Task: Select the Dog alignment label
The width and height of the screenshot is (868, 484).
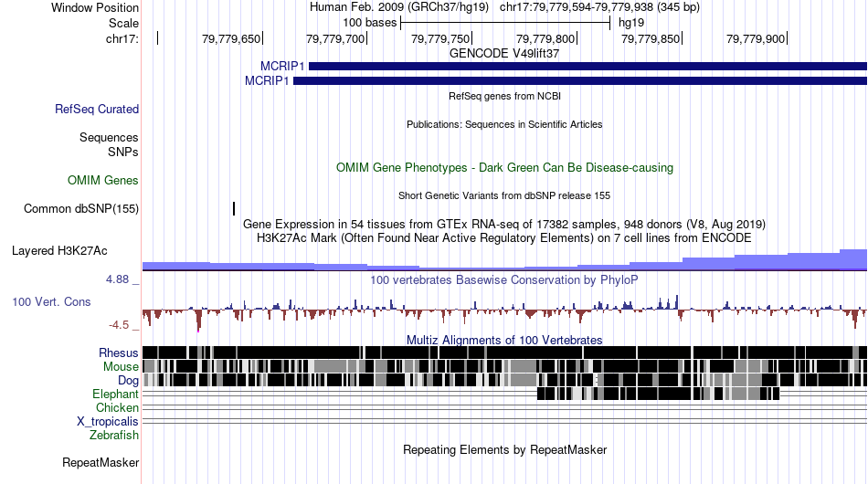Action: click(x=128, y=381)
